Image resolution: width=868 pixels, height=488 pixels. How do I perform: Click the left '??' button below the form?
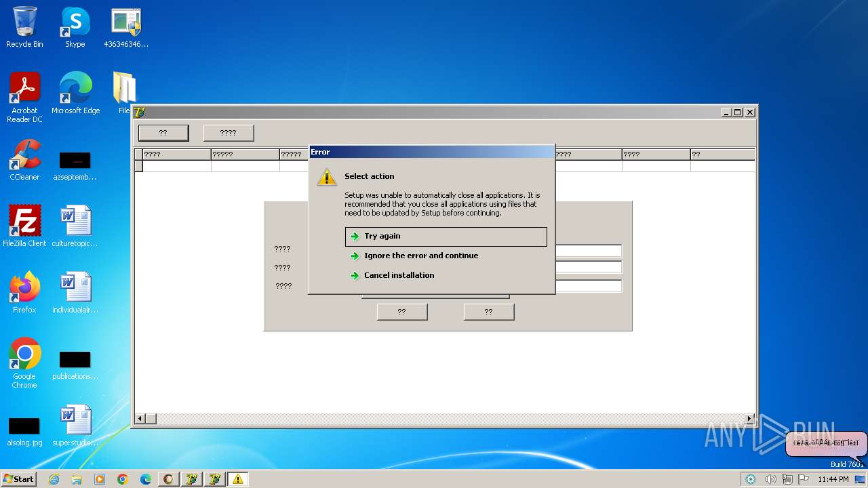click(402, 312)
